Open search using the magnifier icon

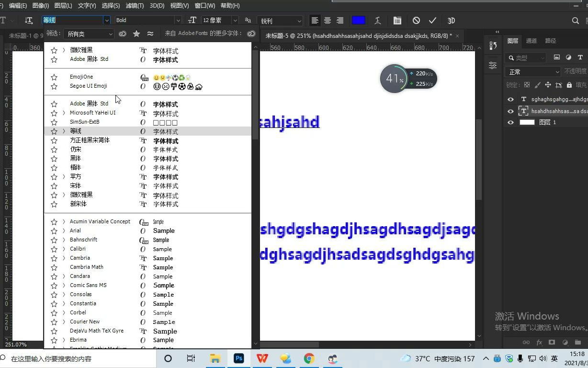(x=575, y=21)
